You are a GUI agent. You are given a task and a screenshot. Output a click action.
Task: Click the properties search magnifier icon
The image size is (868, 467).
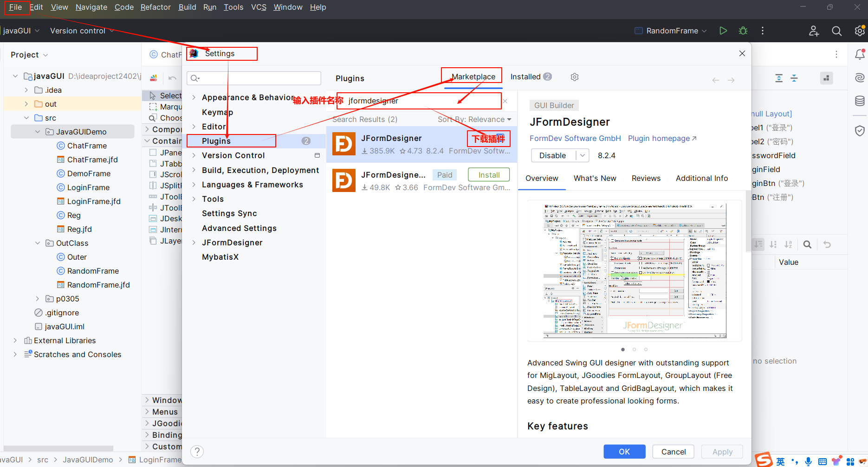click(807, 244)
